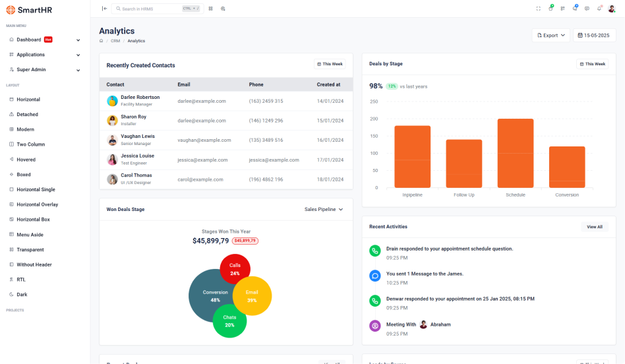The width and height of the screenshot is (625, 364).
Task: Open the Sales Pipeline dropdown
Action: click(x=324, y=210)
